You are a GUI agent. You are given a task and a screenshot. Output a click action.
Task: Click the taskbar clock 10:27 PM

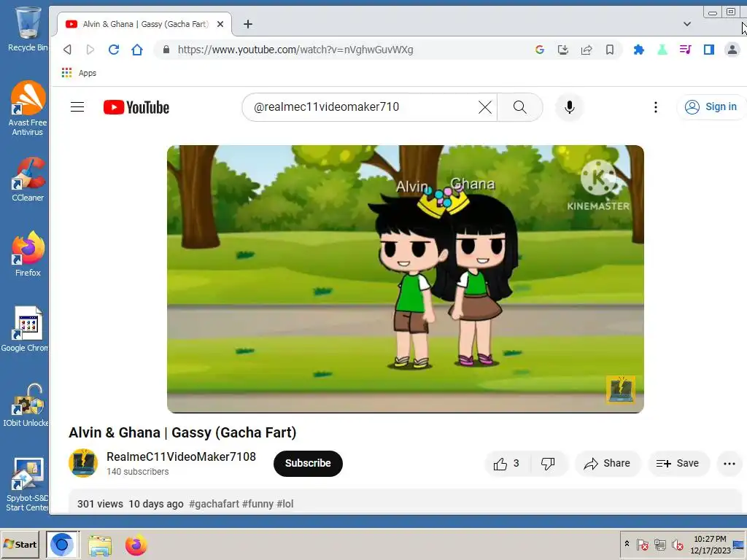[710, 544]
